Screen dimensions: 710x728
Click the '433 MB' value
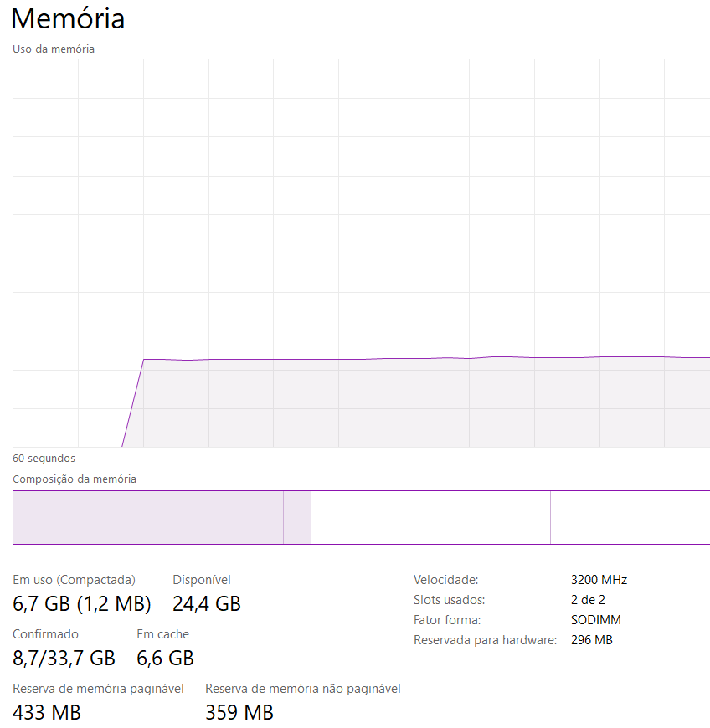(x=47, y=712)
